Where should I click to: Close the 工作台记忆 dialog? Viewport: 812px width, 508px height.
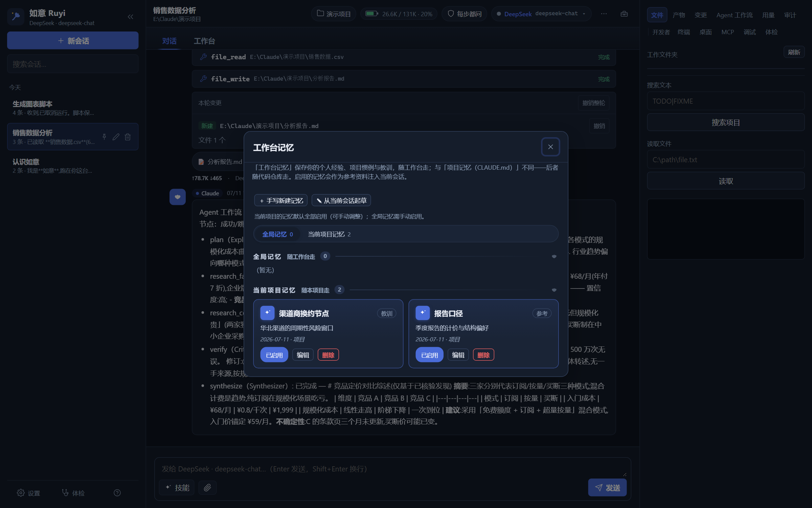click(550, 147)
